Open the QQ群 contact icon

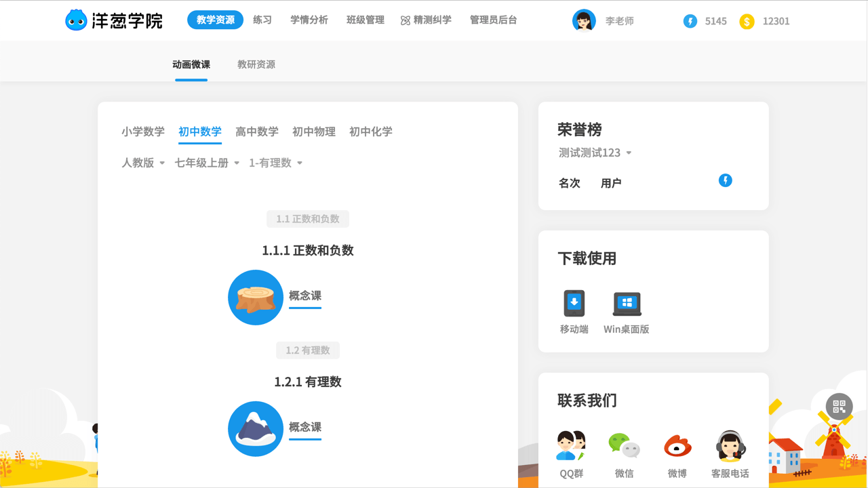coord(570,445)
